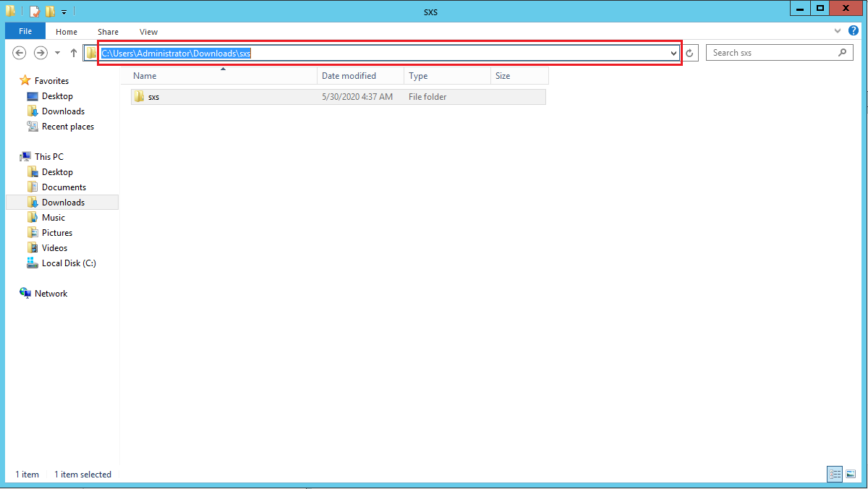The height and width of the screenshot is (489, 868).
Task: Select This PC in navigation pane
Action: click(48, 157)
